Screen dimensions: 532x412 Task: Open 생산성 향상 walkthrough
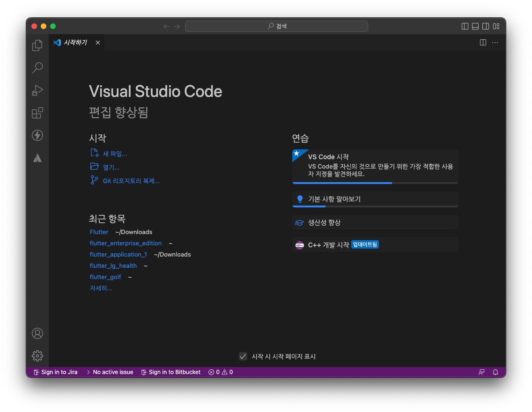click(x=375, y=222)
